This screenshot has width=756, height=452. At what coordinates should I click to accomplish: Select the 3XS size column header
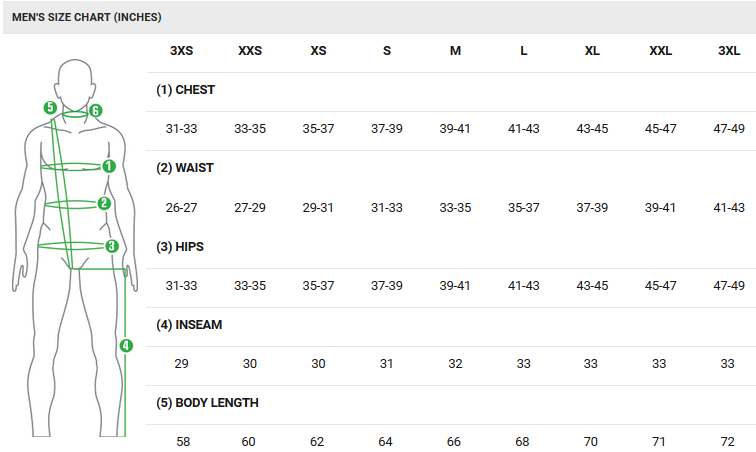[x=181, y=51]
